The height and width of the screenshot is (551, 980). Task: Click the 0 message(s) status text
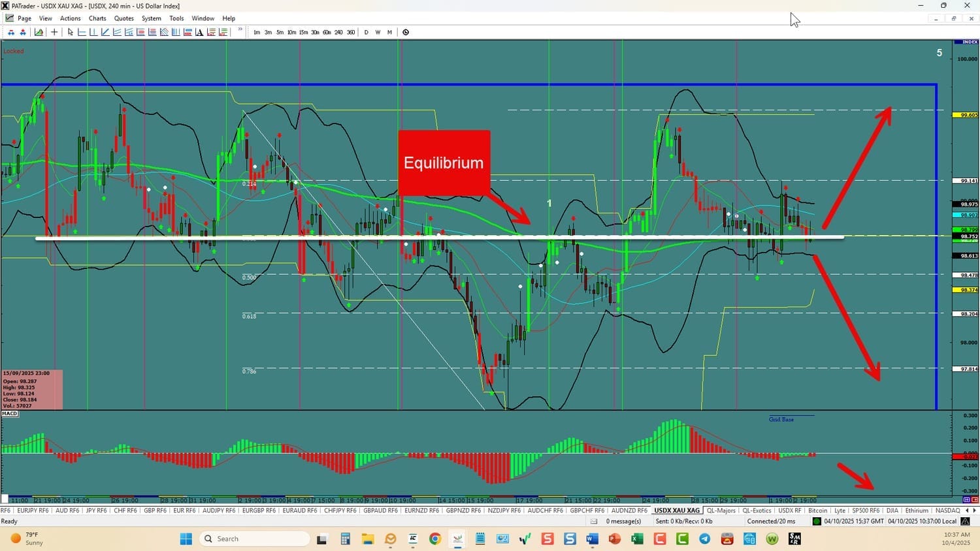point(623,522)
